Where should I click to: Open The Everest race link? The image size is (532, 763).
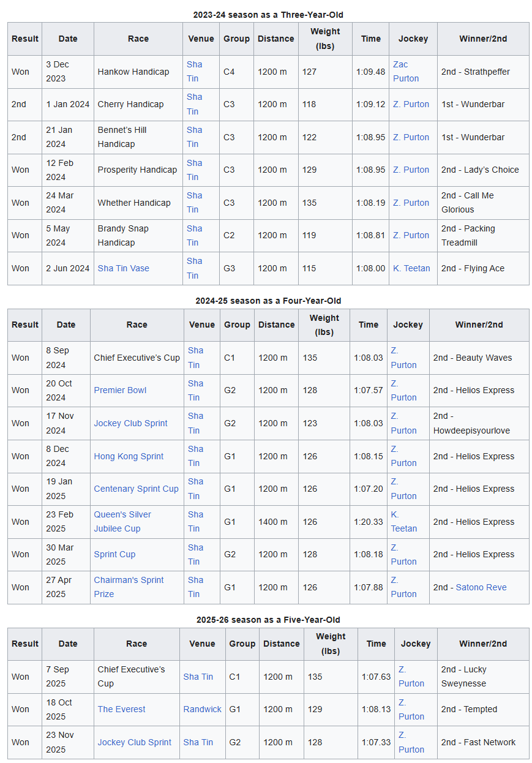(x=121, y=709)
